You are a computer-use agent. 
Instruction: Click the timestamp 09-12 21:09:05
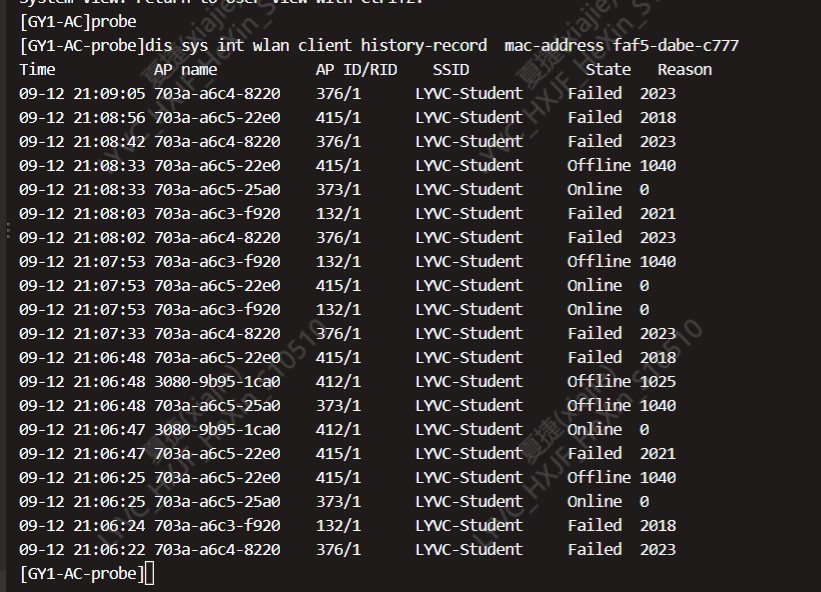pyautogui.click(x=82, y=94)
